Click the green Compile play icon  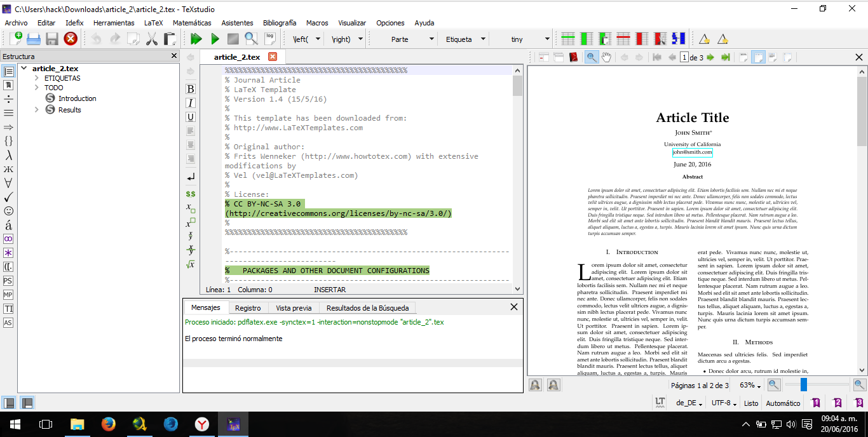coord(215,39)
